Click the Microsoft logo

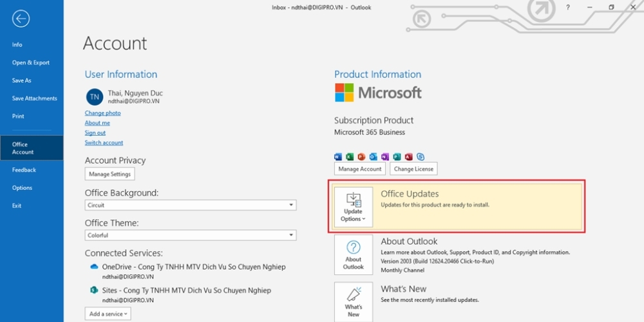[378, 93]
